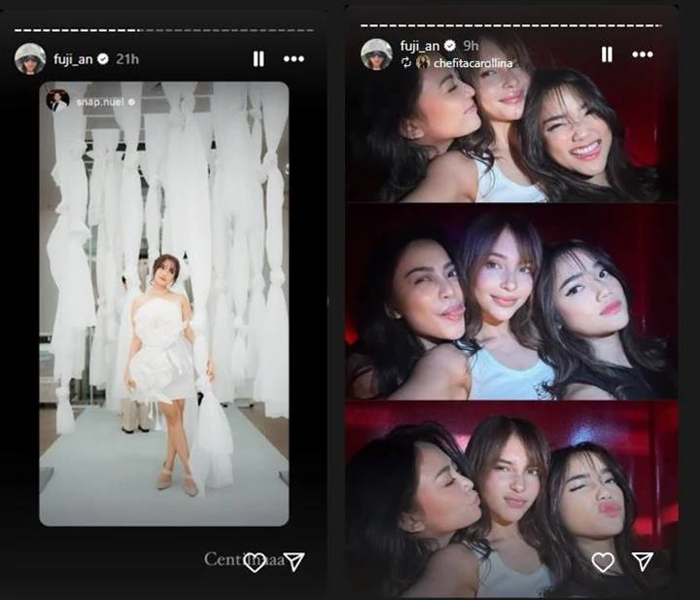
Task: Open reshared account chefitacarollina
Action: pyautogui.click(x=472, y=63)
